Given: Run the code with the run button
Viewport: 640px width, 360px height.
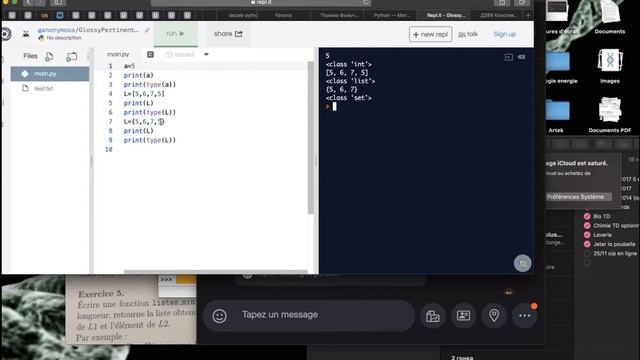Looking at the screenshot, I should [x=176, y=33].
